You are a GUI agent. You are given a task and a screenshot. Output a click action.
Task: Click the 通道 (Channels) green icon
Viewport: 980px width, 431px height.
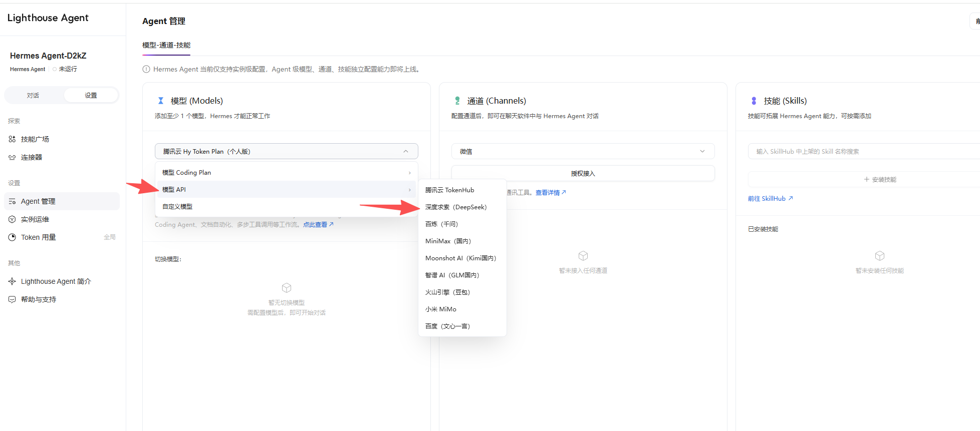click(x=457, y=101)
